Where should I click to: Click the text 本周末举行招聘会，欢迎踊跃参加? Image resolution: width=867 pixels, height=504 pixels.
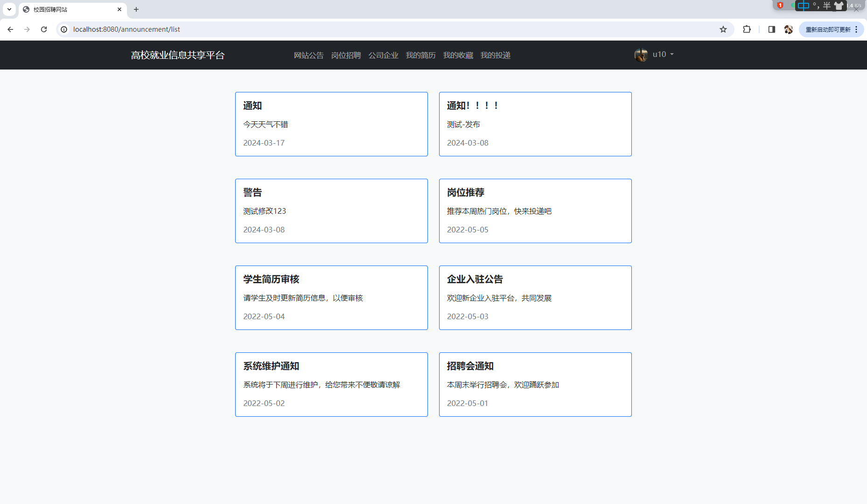tap(503, 385)
